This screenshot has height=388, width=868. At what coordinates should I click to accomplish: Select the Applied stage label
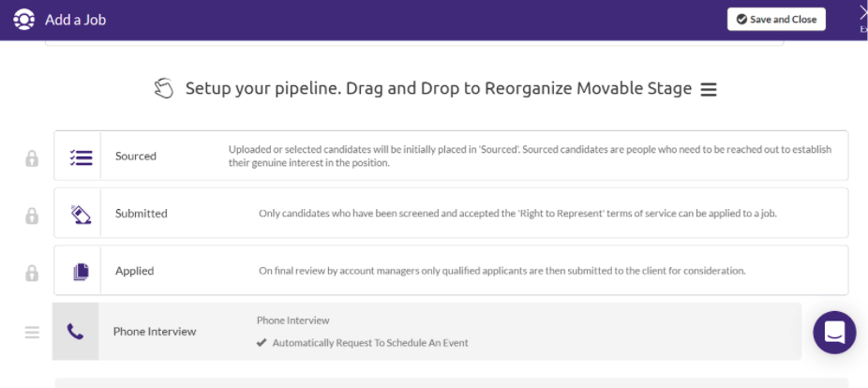click(x=135, y=271)
